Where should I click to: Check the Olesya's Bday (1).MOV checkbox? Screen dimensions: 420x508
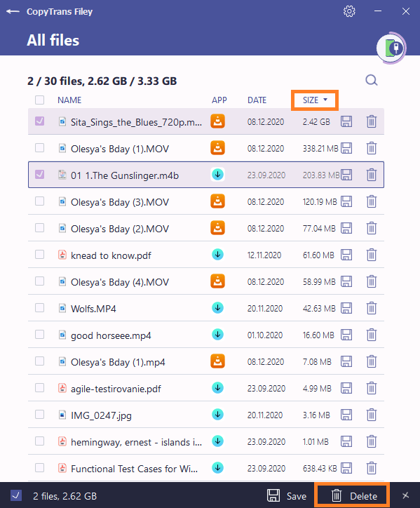39,148
